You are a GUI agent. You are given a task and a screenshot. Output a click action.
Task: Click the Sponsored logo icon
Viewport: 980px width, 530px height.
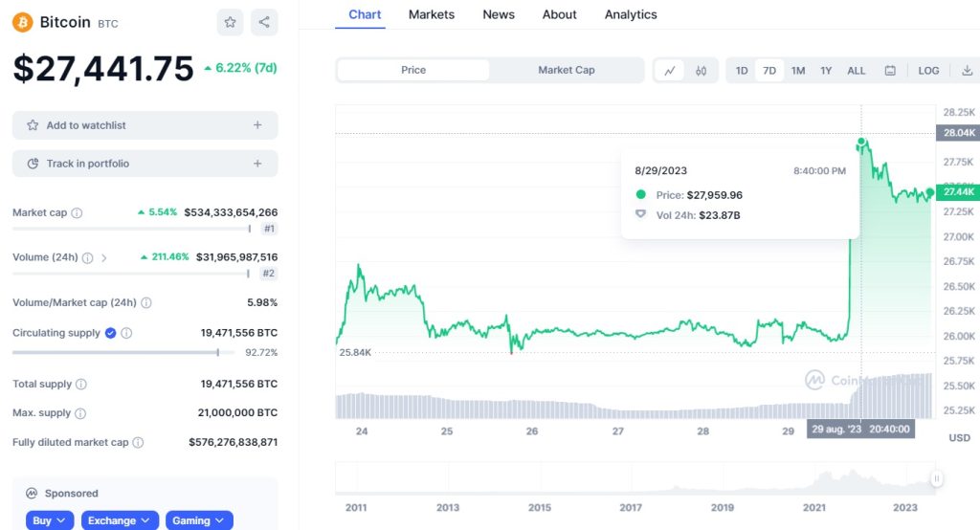pyautogui.click(x=32, y=493)
